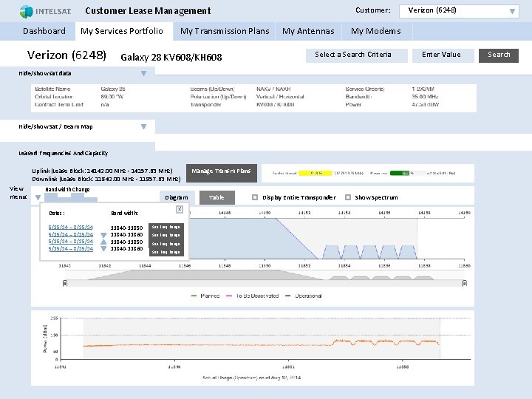
Task: Open the View menu arrow
Action: tap(38, 197)
